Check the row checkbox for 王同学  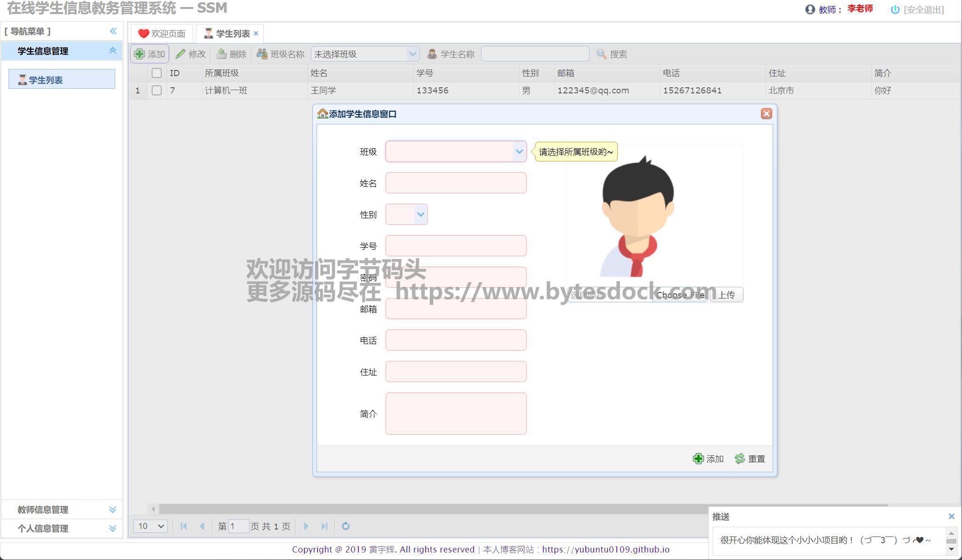pyautogui.click(x=156, y=90)
